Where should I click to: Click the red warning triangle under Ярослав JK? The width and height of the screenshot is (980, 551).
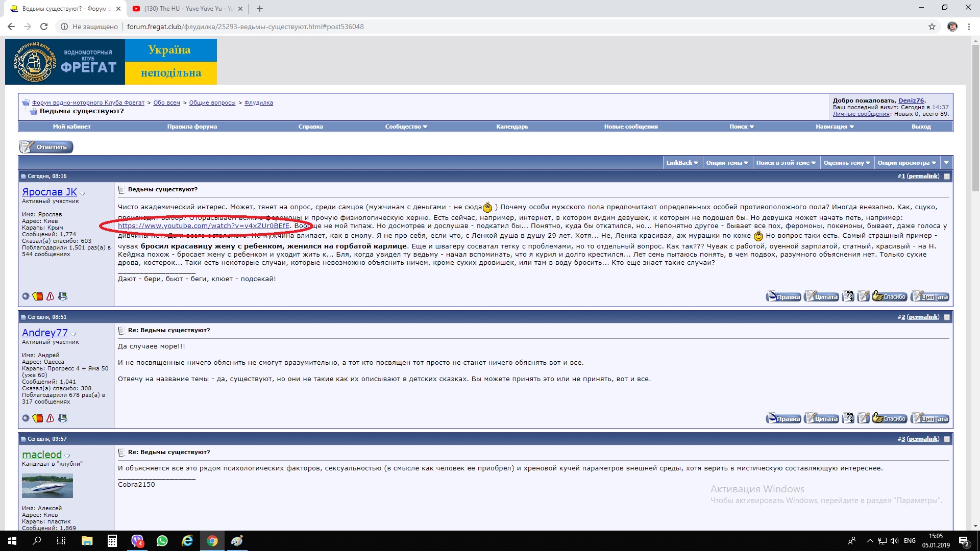(x=50, y=296)
